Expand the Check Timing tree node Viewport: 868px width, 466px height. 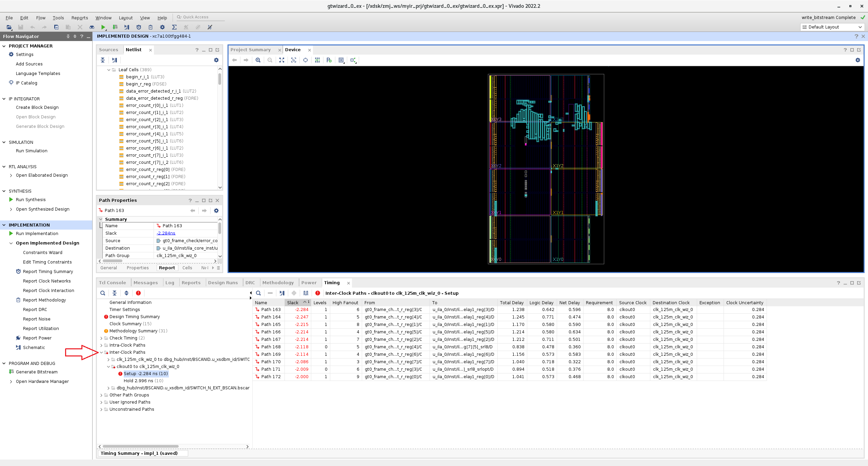pyautogui.click(x=101, y=338)
